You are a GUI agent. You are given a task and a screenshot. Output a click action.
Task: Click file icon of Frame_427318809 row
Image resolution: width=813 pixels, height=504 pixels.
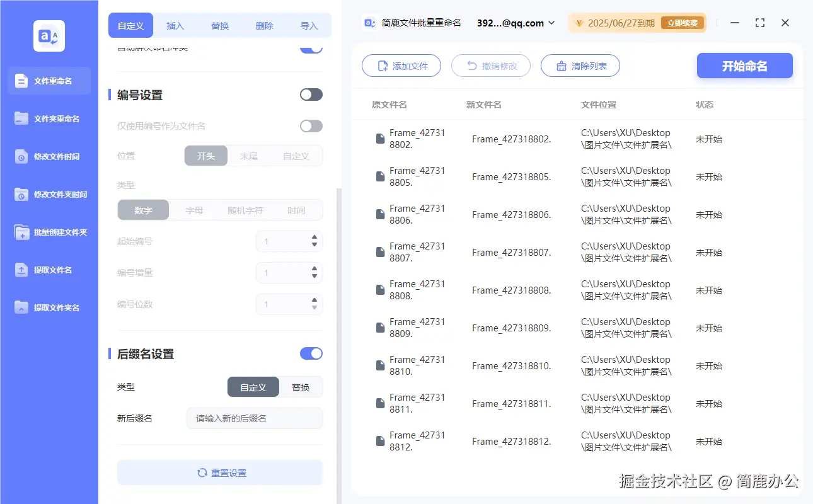380,328
